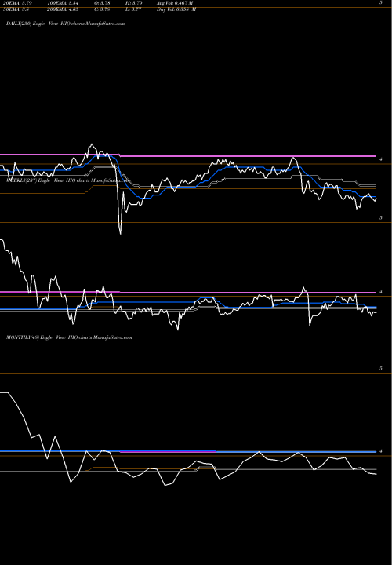Select the high price H: 3.79
Viewport: 392px width, 565px height.
tap(135, 3)
